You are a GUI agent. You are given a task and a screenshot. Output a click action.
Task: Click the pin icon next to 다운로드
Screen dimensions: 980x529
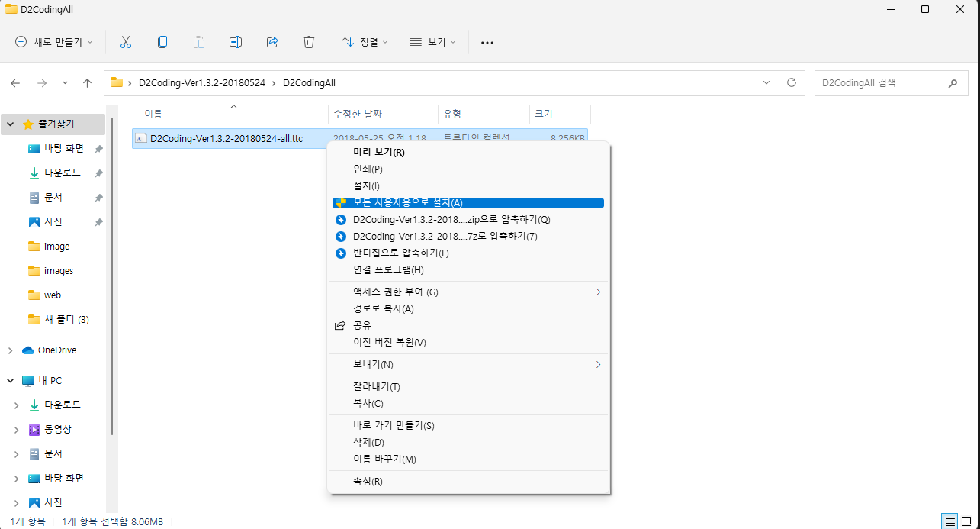pyautogui.click(x=98, y=173)
